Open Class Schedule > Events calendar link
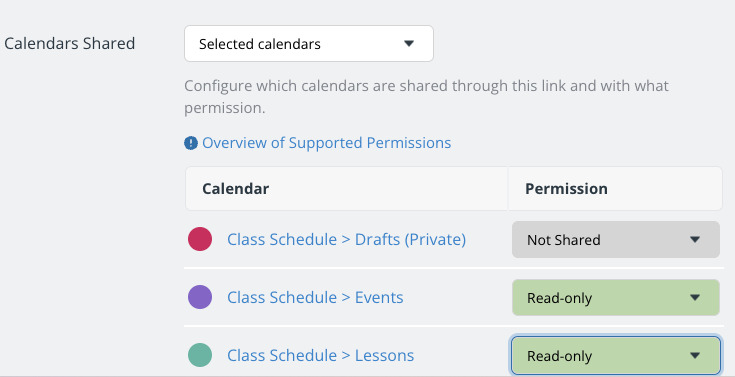Screen dimensions: 735x377 (x=315, y=297)
